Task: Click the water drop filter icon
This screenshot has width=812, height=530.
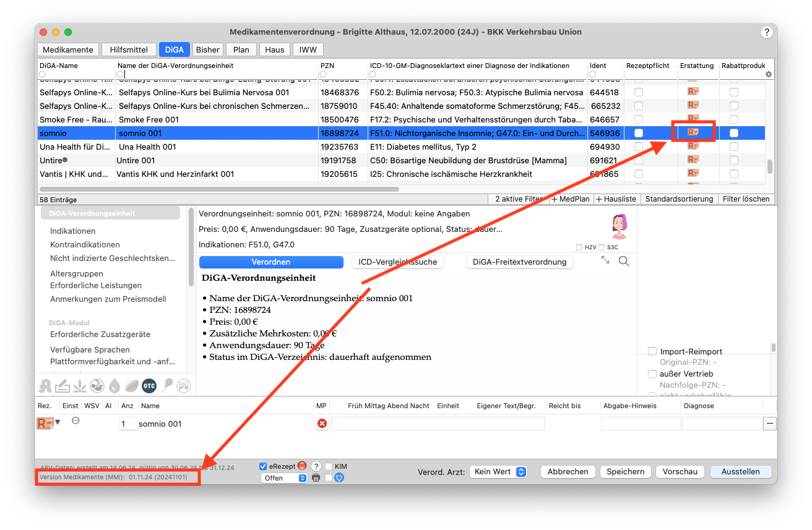Action: 114,386
